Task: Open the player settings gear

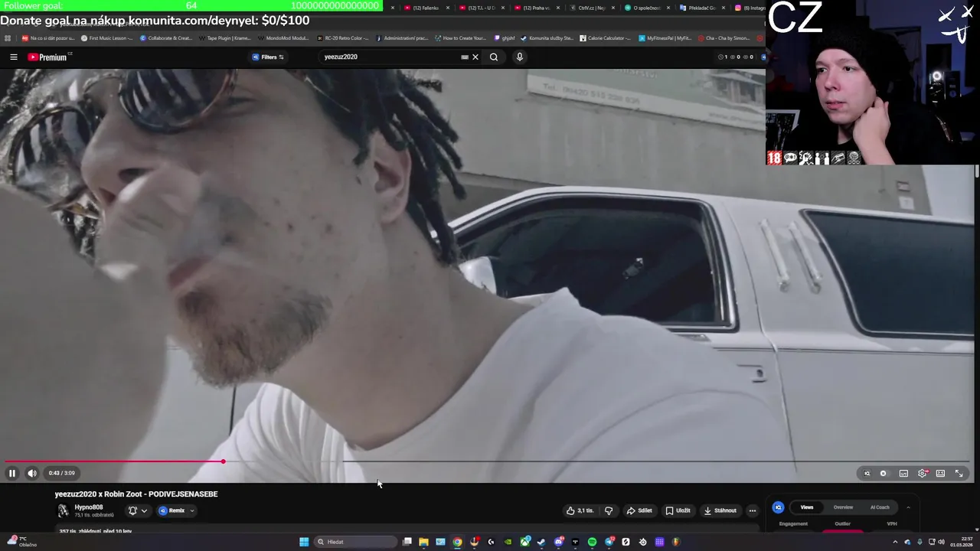Action: point(923,473)
